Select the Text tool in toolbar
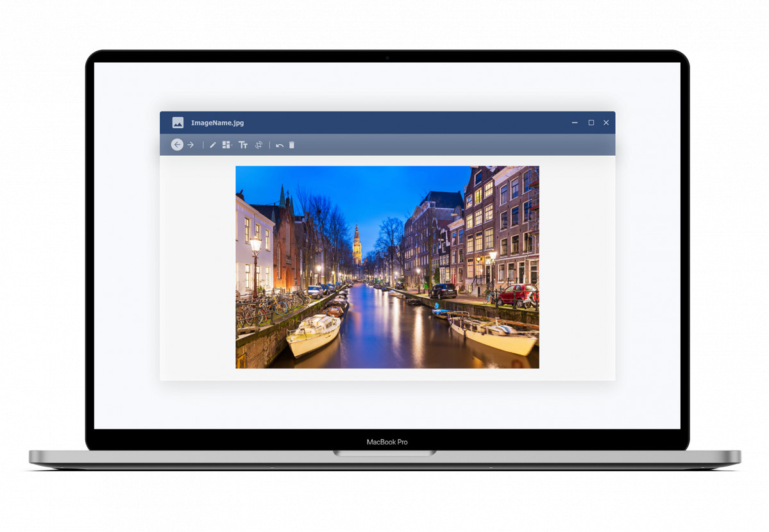 [243, 145]
